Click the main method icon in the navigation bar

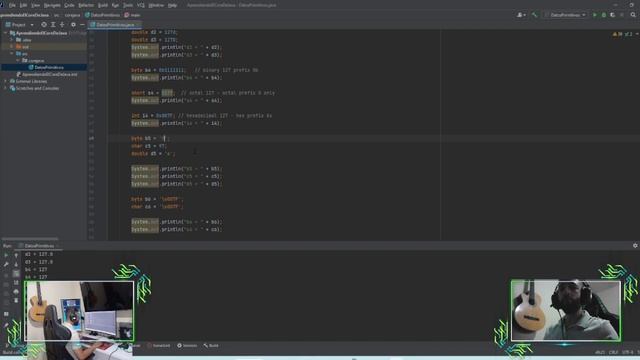point(127,15)
